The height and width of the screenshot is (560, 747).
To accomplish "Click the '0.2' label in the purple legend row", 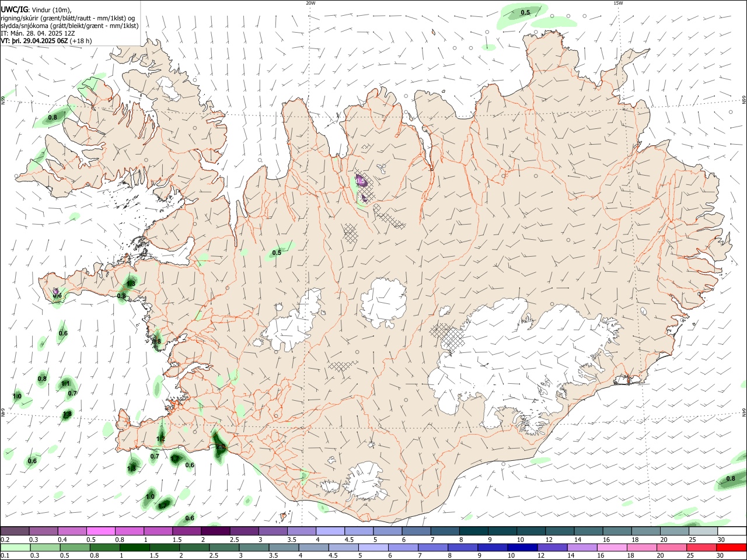I will 4,540.
